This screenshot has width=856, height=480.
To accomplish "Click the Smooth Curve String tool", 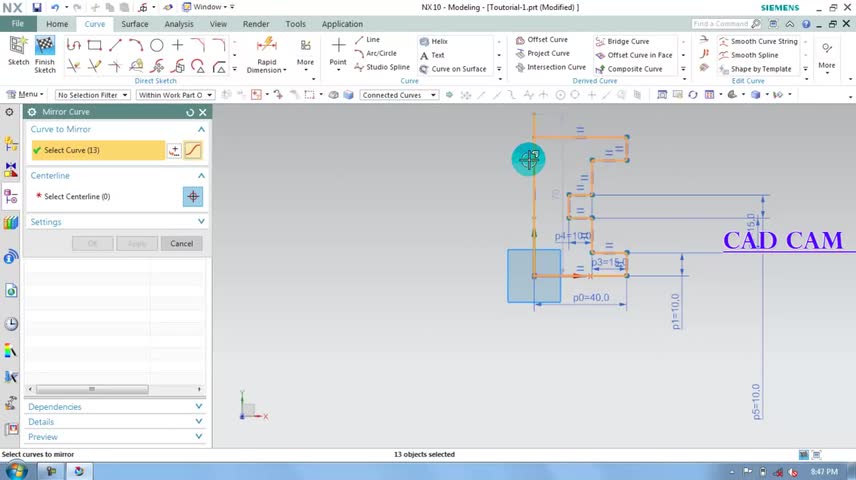I will coord(758,42).
